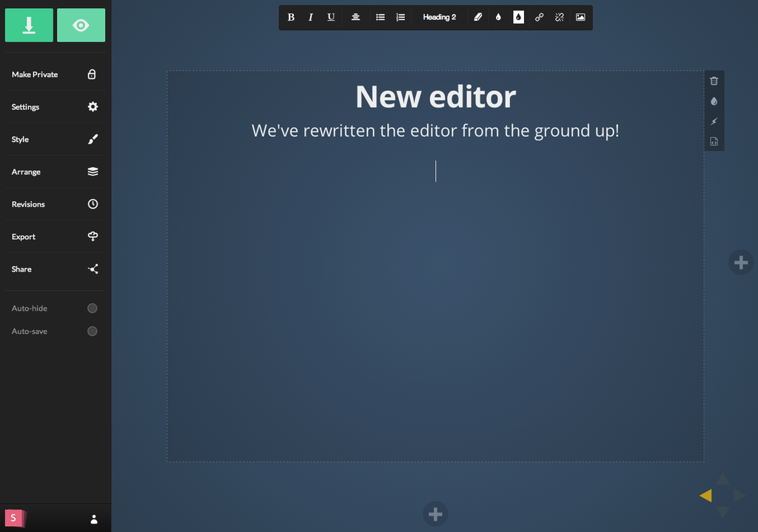
Task: Open the Heading 2 format dropdown
Action: coord(439,17)
